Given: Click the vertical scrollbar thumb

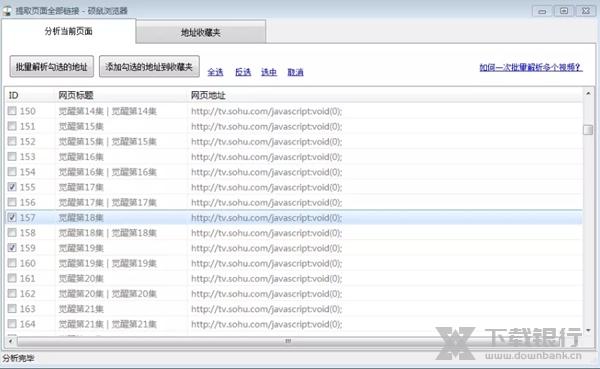Looking at the screenshot, I should coord(588,130).
